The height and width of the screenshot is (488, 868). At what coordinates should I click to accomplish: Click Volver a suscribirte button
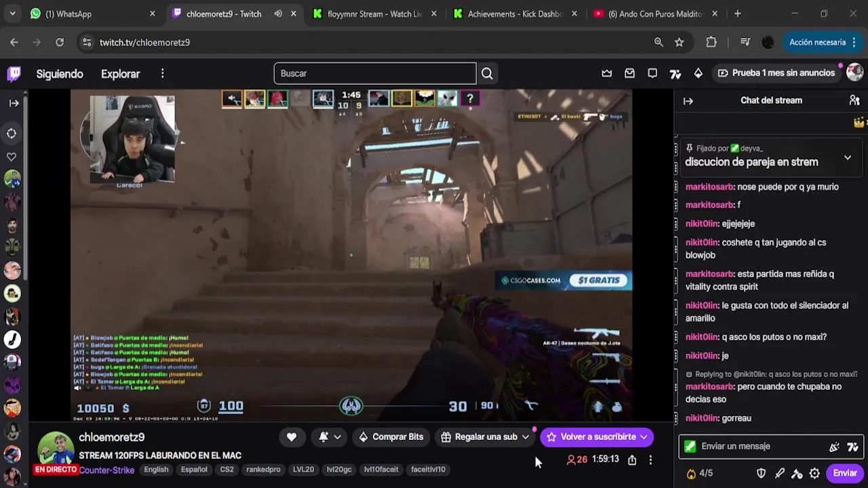[597, 437]
